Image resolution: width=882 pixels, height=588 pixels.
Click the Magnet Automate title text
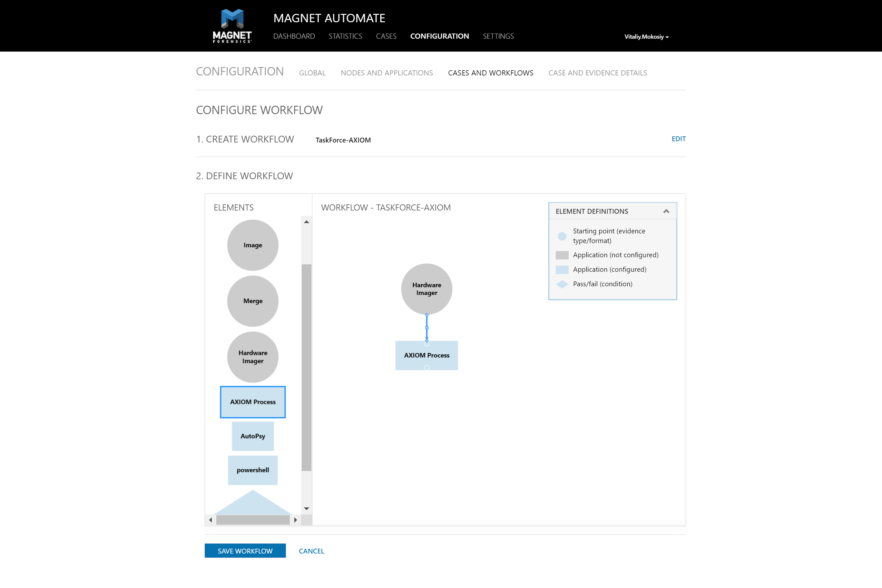[329, 18]
